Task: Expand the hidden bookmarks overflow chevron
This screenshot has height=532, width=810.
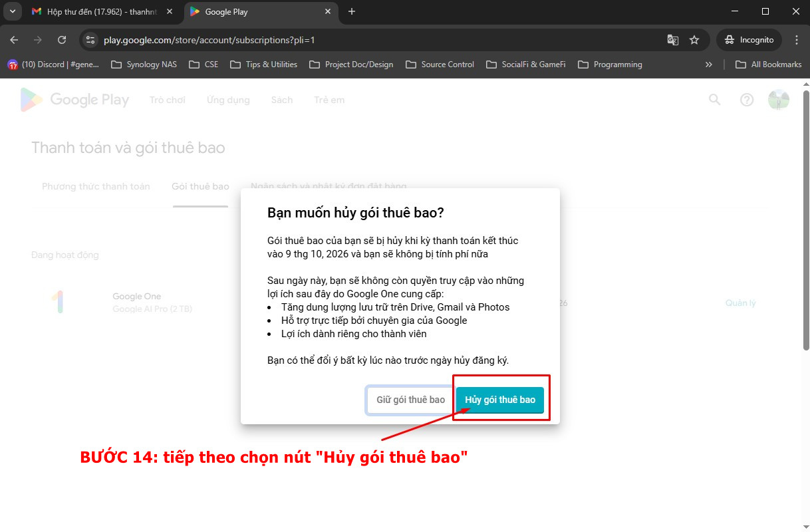Action: coord(708,65)
